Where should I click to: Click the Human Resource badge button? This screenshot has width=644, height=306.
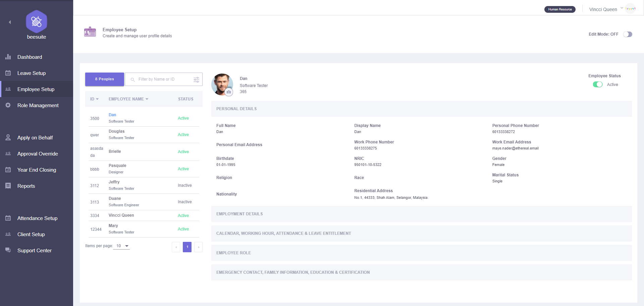(560, 9)
